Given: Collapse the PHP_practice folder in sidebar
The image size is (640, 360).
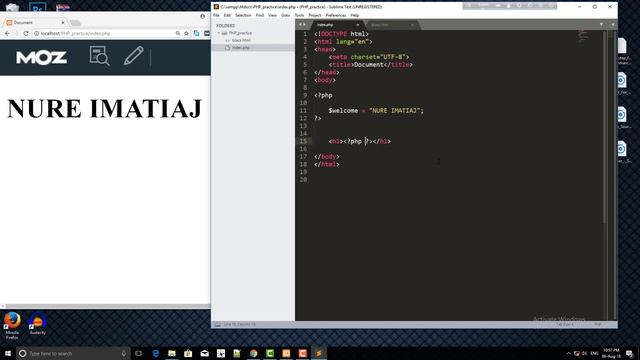Looking at the screenshot, I should tap(219, 33).
